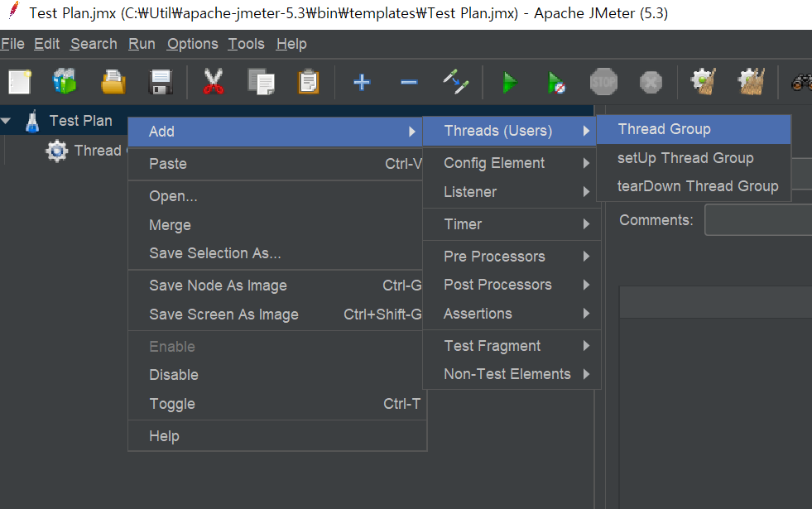The width and height of the screenshot is (812, 509).
Task: Click the Paste clipboard icon
Action: point(309,82)
